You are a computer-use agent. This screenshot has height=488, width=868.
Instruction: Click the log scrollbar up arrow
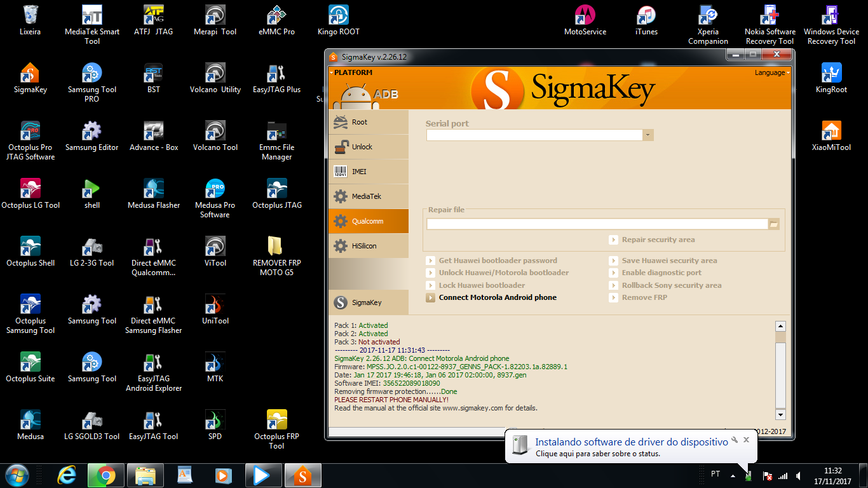pyautogui.click(x=781, y=326)
